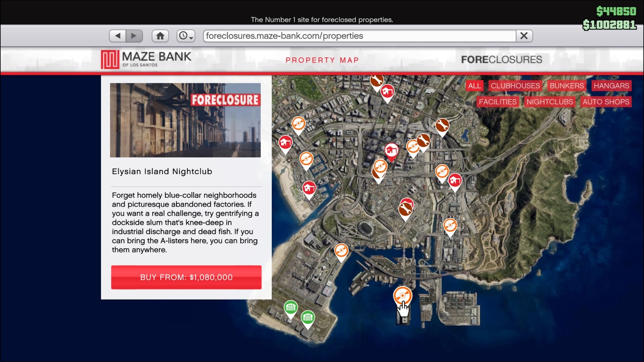Click the $44850 cash balance display
The width and height of the screenshot is (644, 362).
pyautogui.click(x=616, y=11)
